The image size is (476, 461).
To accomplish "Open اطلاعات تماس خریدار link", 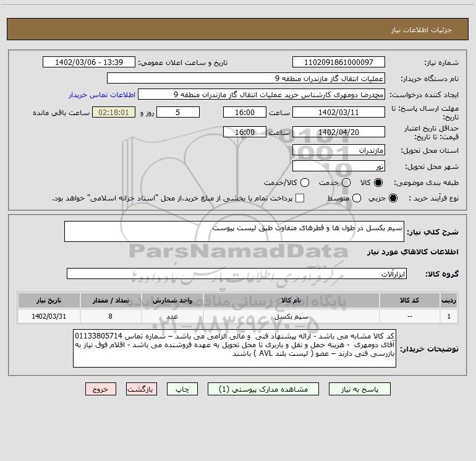I will [102, 95].
